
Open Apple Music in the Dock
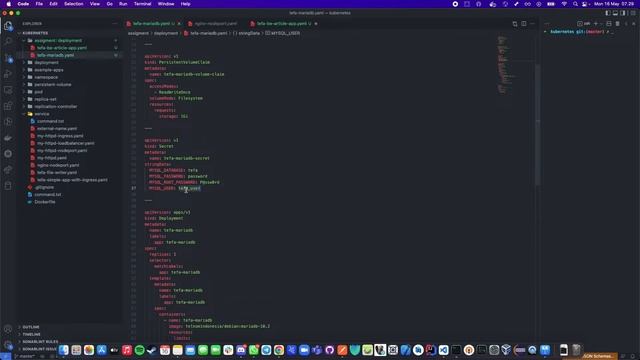click(127, 350)
